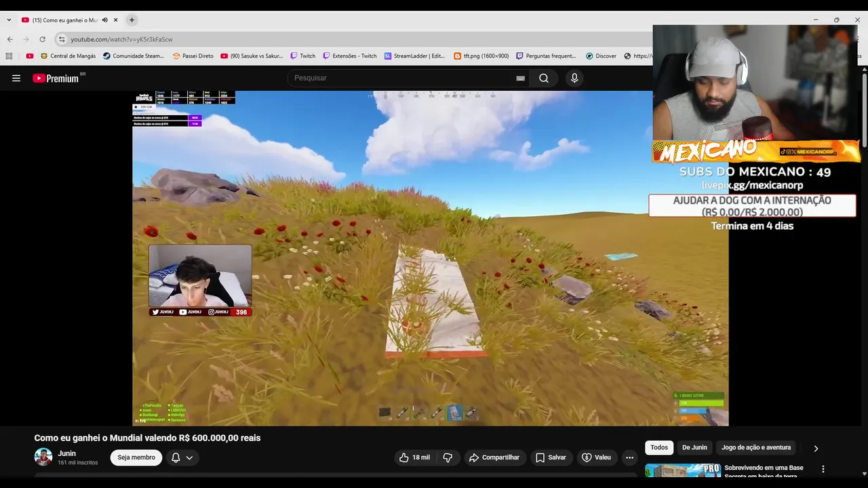Start voice search with the microphone
Image resolution: width=868 pixels, height=488 pixels.
click(574, 78)
